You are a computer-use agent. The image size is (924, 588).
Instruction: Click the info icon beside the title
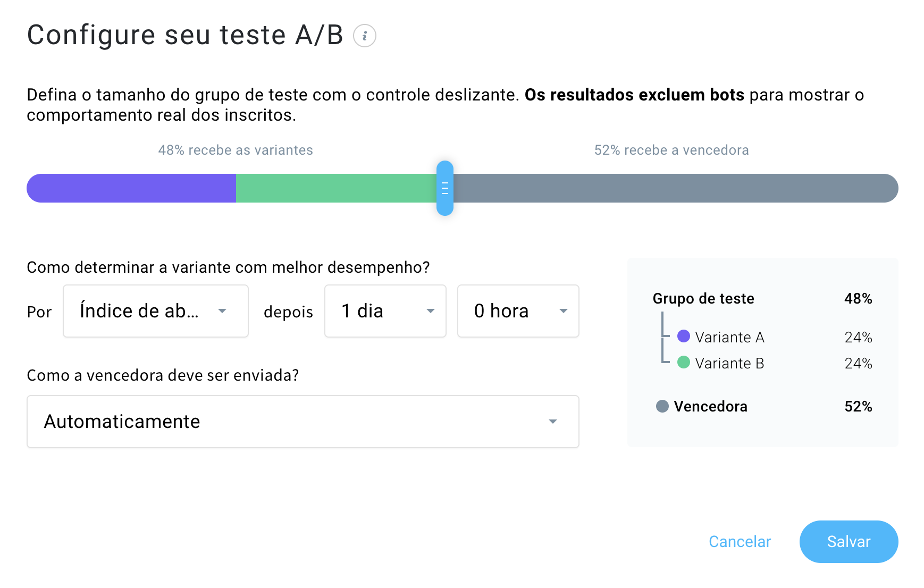365,36
